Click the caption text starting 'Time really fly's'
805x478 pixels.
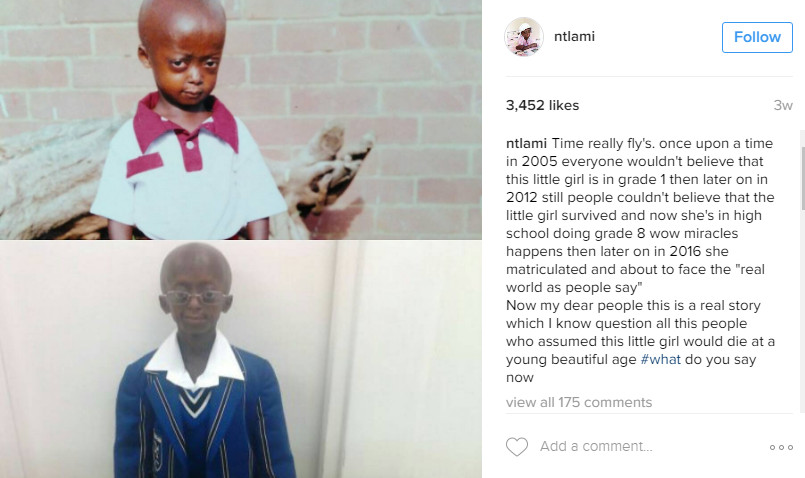coord(640,215)
